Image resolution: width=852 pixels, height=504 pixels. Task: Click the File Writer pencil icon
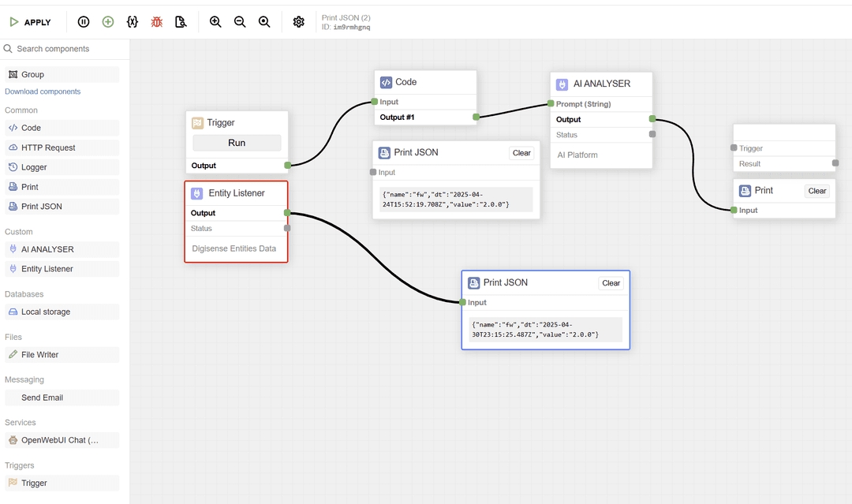[x=13, y=355]
